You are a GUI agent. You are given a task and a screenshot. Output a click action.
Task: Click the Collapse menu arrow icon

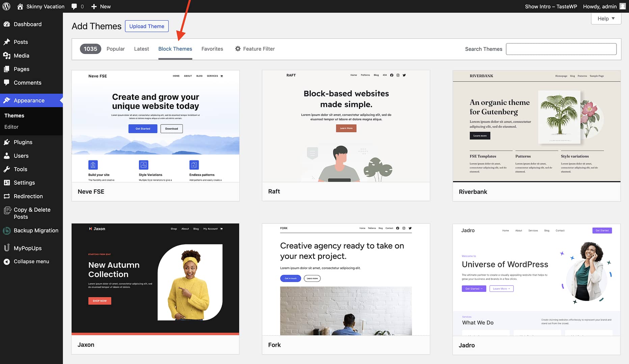click(x=7, y=262)
